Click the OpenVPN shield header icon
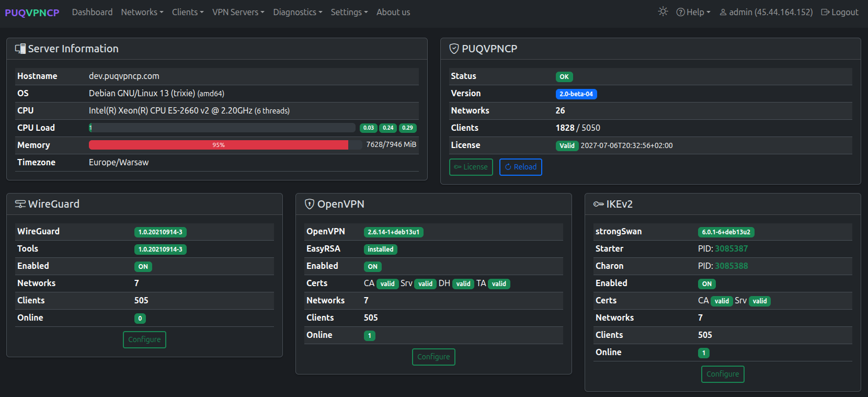 (x=310, y=204)
